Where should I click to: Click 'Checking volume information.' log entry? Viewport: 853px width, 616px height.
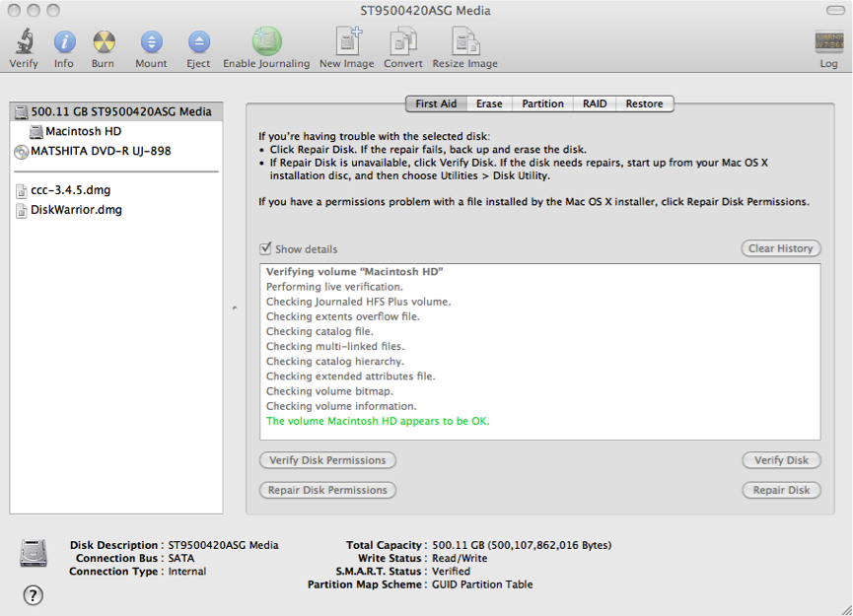pos(341,406)
